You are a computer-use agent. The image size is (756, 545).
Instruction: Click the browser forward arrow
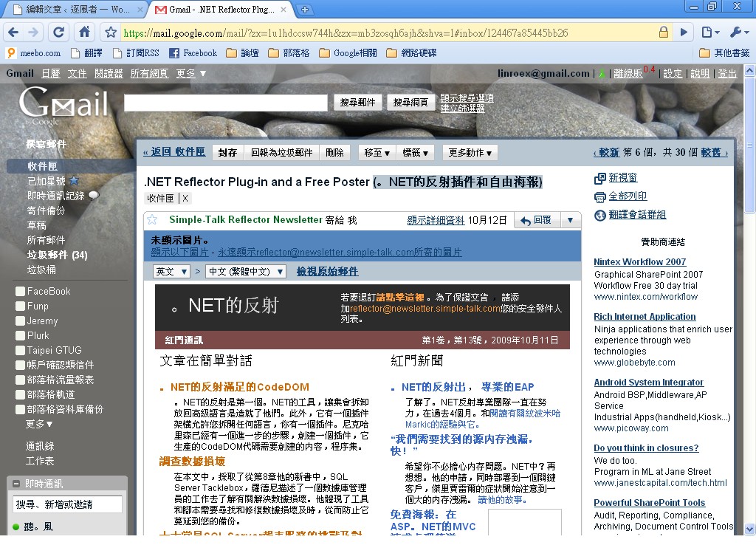point(33,32)
